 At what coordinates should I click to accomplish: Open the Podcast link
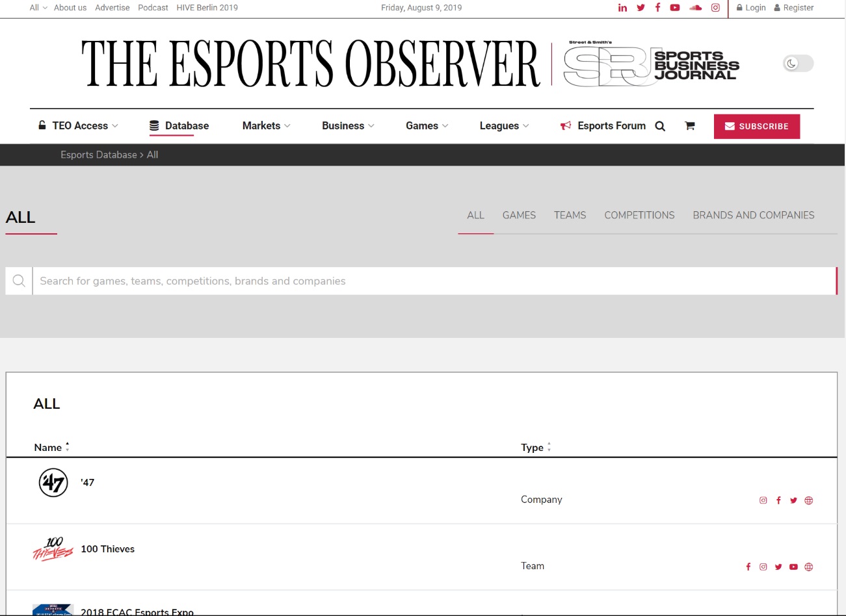click(x=153, y=8)
